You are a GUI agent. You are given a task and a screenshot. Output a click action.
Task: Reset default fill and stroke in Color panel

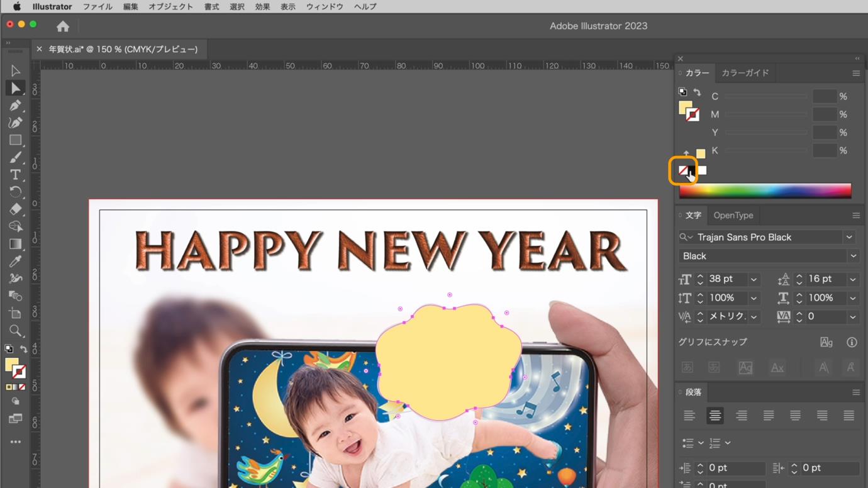point(682,92)
